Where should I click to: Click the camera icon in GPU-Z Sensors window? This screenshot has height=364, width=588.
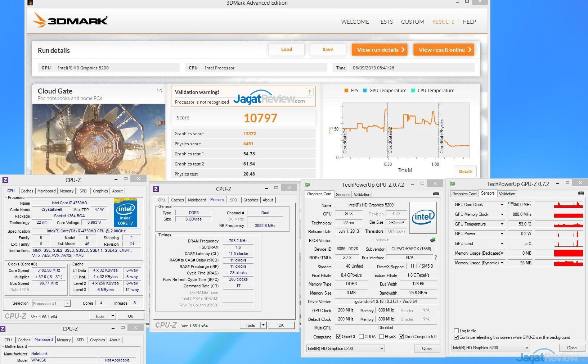coord(581,193)
